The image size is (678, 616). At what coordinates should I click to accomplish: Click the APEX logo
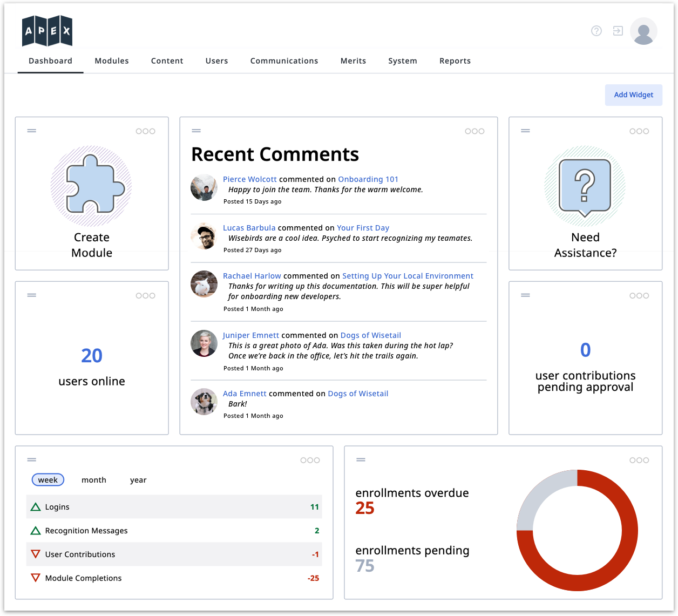[x=47, y=31]
